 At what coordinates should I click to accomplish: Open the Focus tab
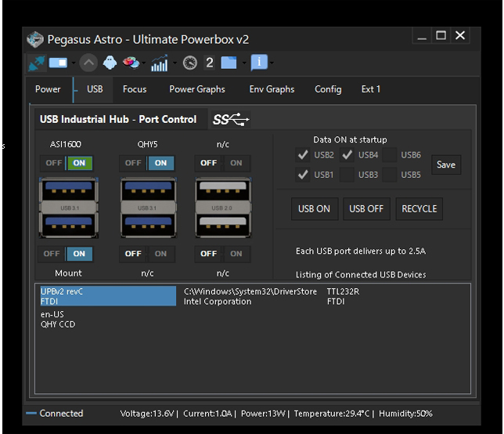pos(135,89)
